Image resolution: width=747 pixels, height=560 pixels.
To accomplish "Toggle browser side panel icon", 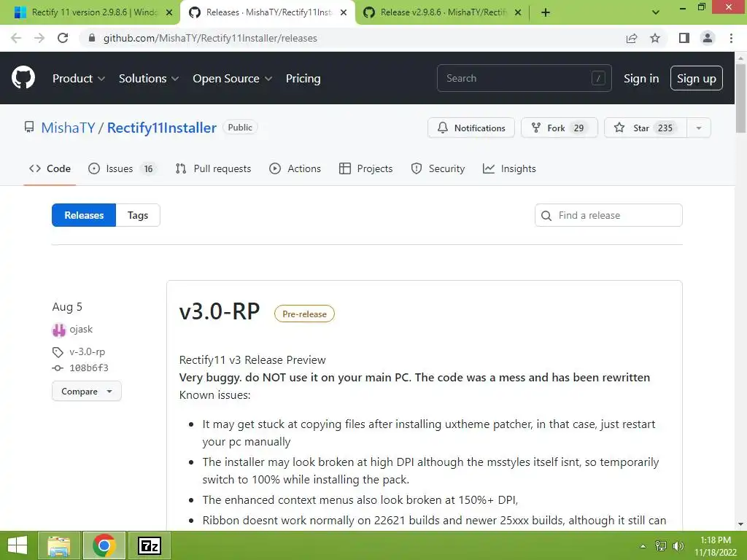I will 684,38.
